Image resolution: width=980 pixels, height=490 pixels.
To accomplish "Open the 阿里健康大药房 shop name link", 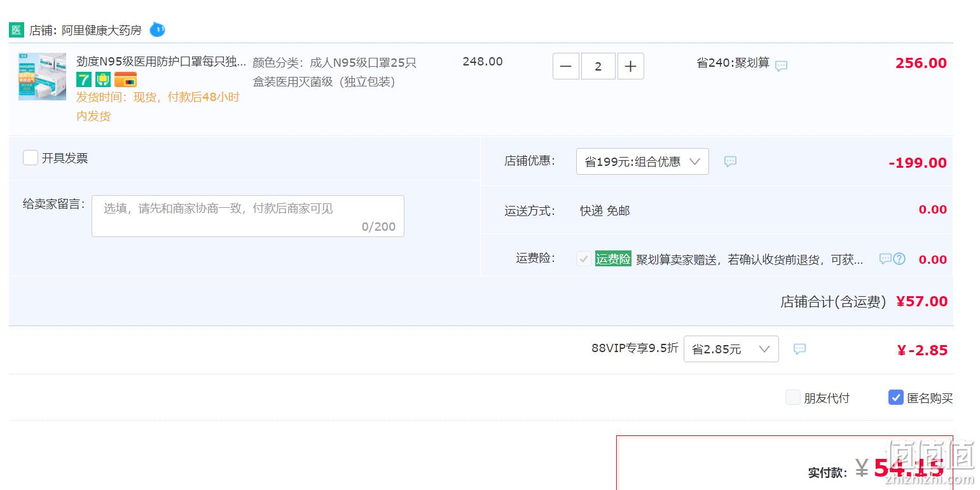I will [102, 30].
